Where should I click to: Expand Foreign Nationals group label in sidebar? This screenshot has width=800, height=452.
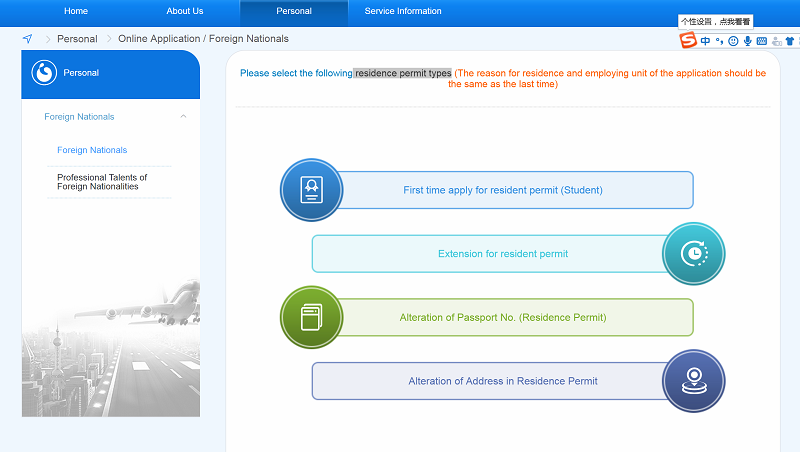(x=79, y=117)
